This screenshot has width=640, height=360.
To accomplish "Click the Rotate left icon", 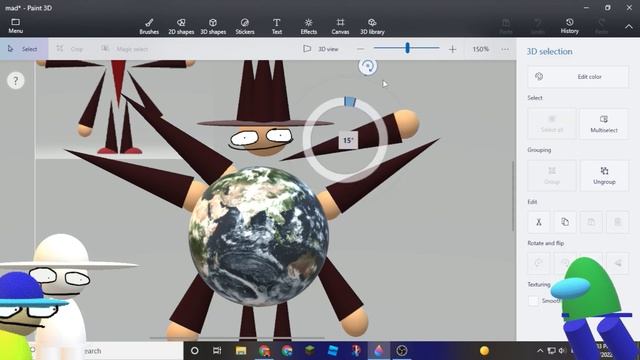I will pyautogui.click(x=539, y=263).
